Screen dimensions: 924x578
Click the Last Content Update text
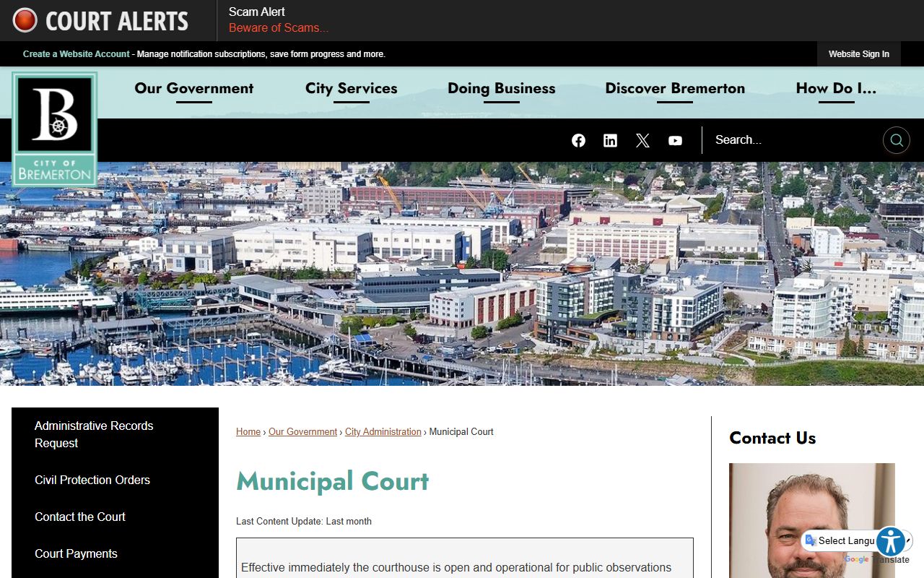tap(304, 522)
